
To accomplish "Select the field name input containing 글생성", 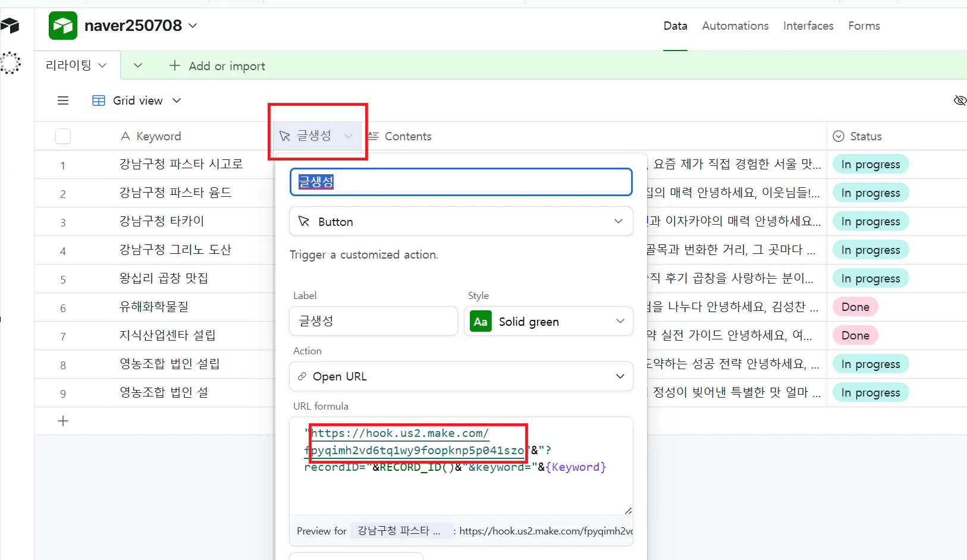I will pyautogui.click(x=461, y=182).
